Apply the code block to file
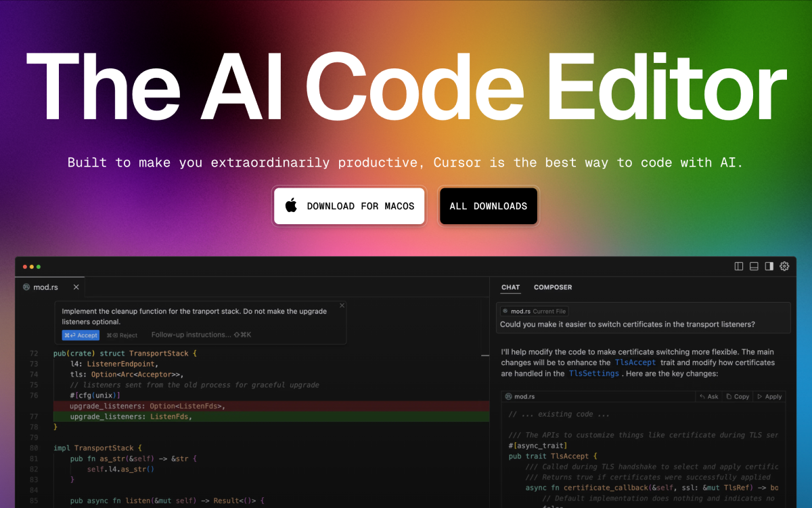812x508 pixels. pyautogui.click(x=769, y=397)
